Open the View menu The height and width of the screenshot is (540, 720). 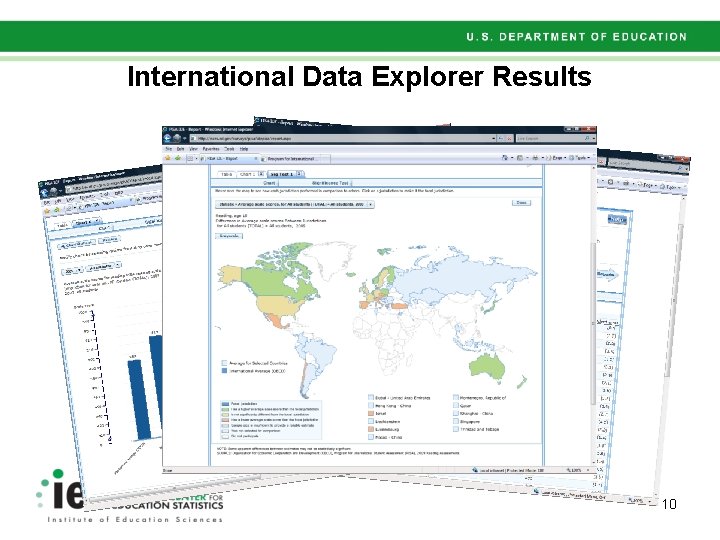[x=193, y=149]
